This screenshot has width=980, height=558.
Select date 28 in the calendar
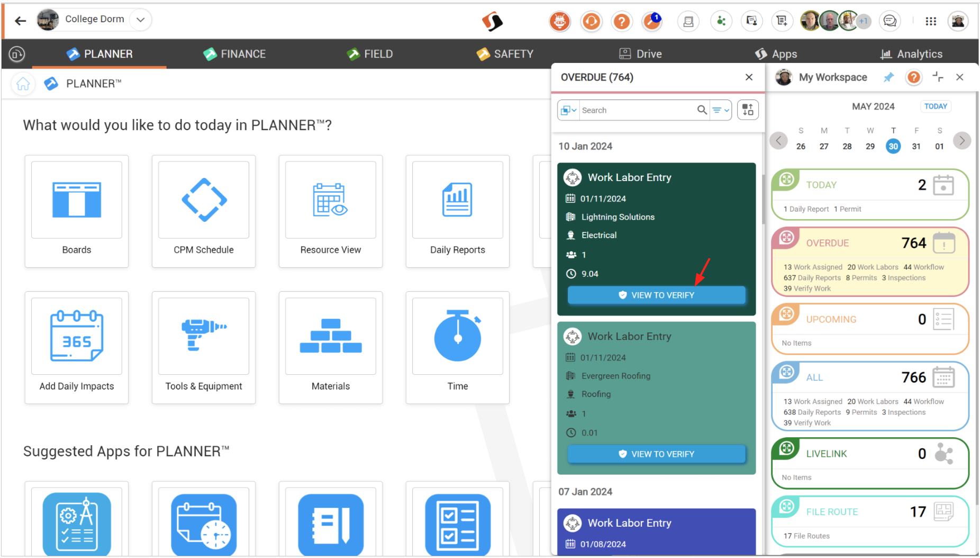point(847,147)
